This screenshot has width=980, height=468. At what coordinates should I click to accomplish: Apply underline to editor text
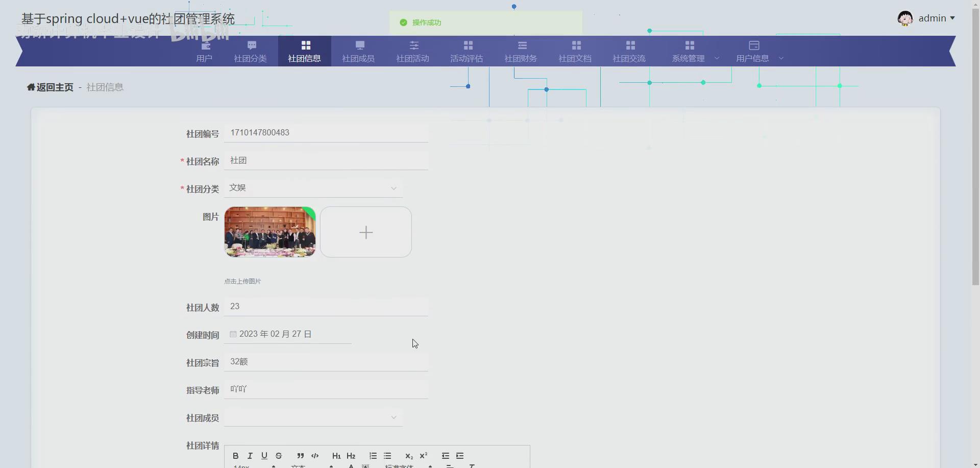[x=264, y=455]
